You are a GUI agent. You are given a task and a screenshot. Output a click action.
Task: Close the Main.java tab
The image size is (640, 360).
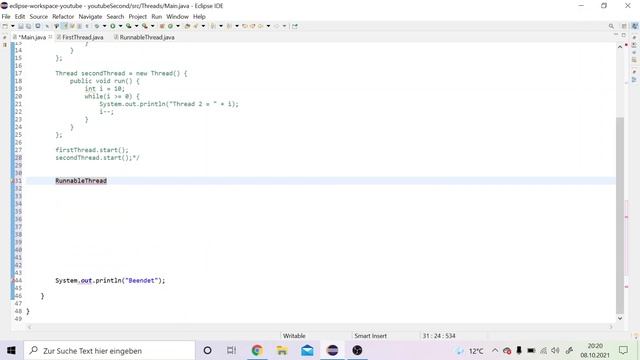coord(50,37)
